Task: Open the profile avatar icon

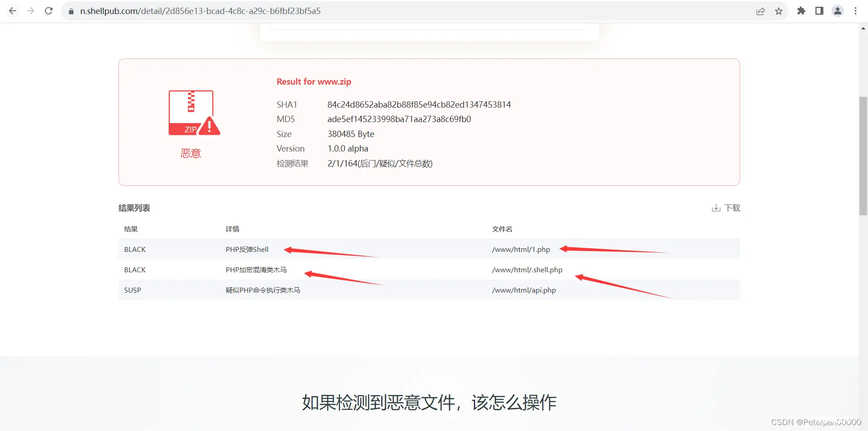Action: pyautogui.click(x=838, y=11)
